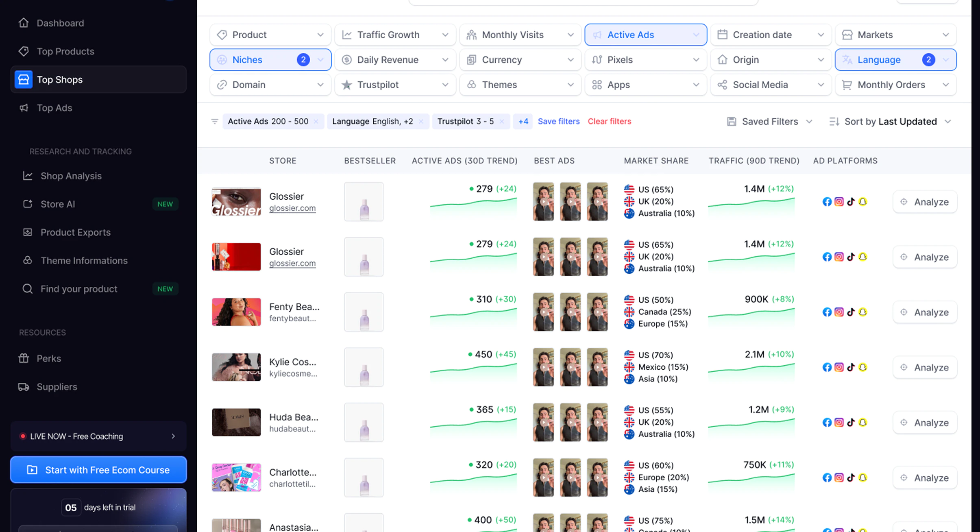Open the Suppliers truck icon in the sidebar

coord(24,387)
